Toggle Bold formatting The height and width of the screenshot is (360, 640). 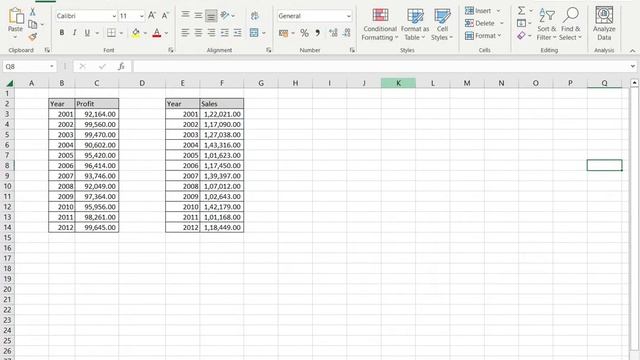click(62, 33)
